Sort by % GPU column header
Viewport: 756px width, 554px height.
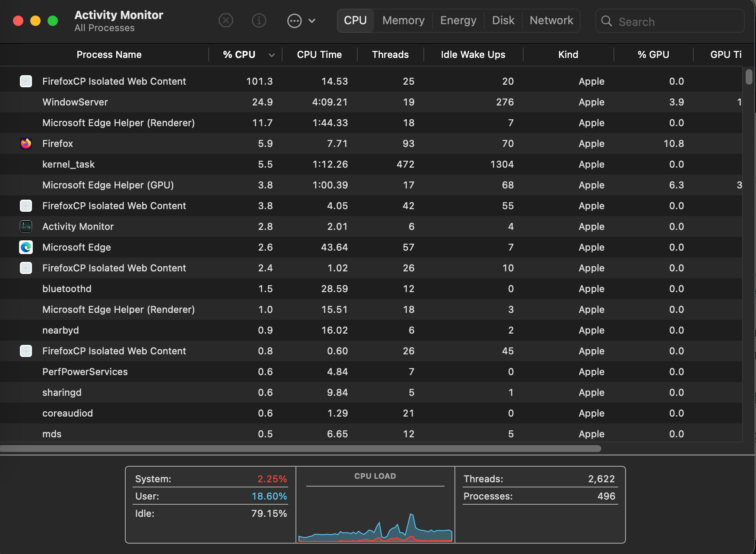(x=653, y=54)
